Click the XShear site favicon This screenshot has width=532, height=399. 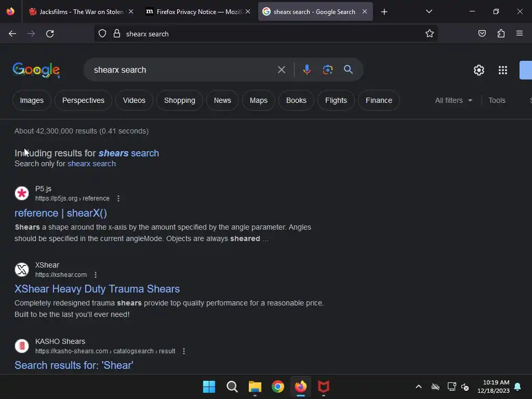pos(22,270)
